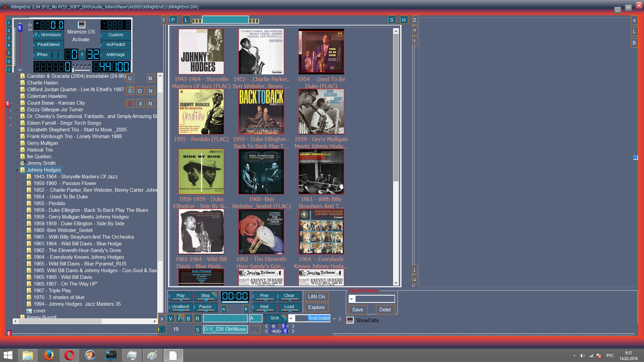Image resolution: width=644 pixels, height=362 pixels.
Task: Adjust the blue volume slider handle
Action: [20, 27]
